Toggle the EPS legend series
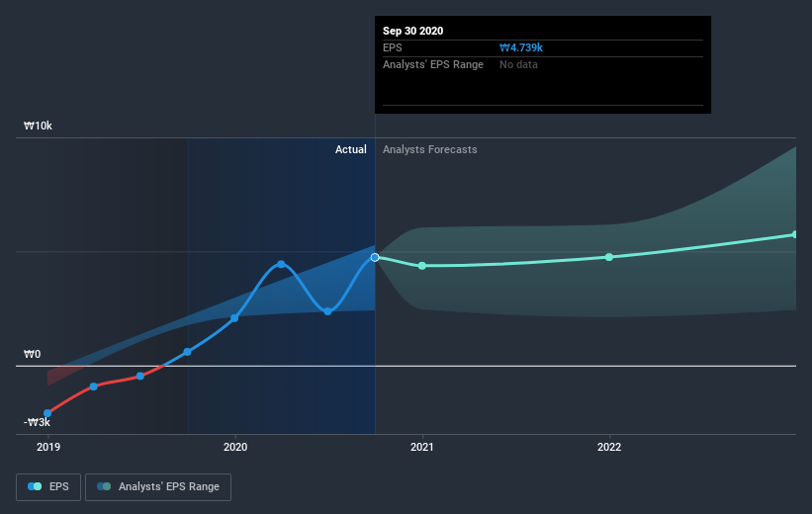 48,487
